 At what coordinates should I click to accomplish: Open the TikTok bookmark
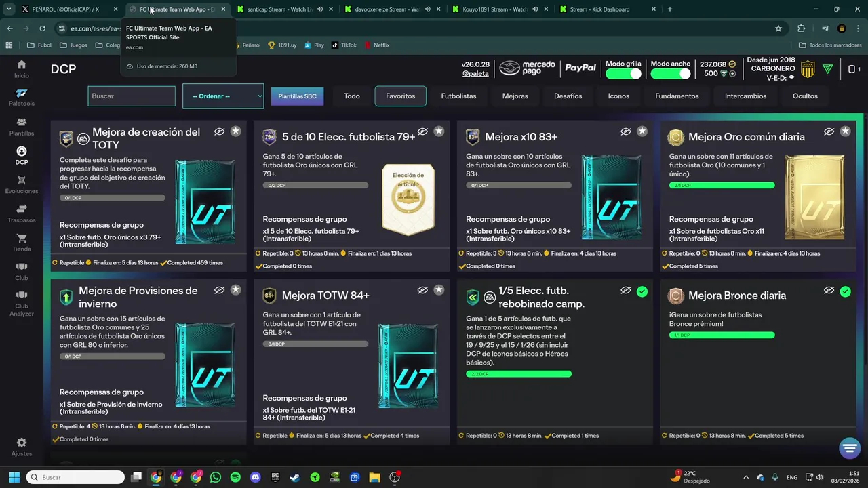tap(344, 45)
